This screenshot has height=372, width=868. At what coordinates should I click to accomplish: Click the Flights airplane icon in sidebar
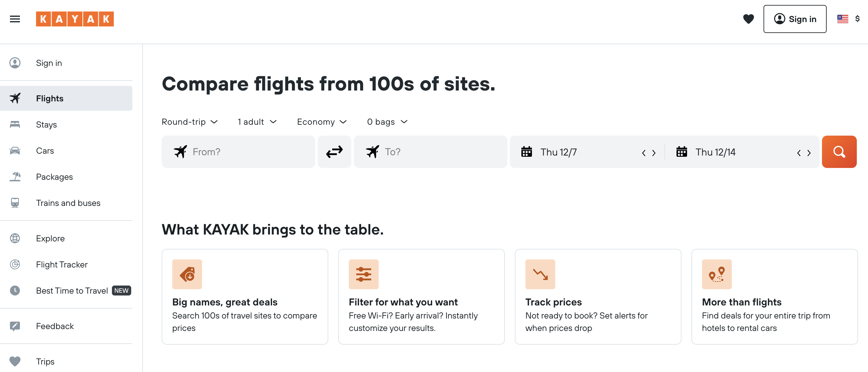tap(15, 98)
